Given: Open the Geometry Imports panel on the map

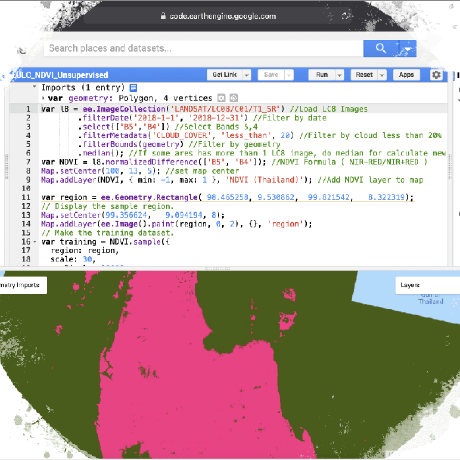Looking at the screenshot, I should (22, 285).
